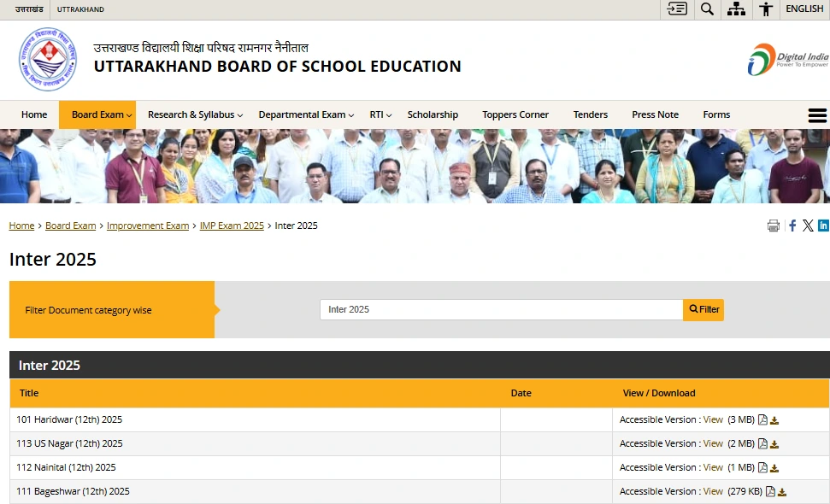
Task: Open the RTI dropdown
Action: click(x=379, y=114)
